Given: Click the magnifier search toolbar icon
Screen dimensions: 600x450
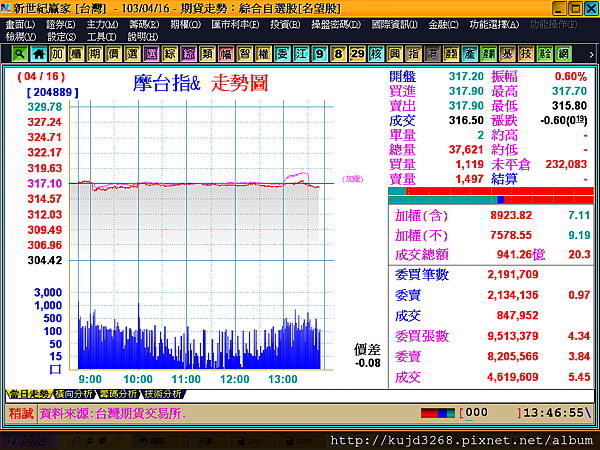Looking at the screenshot, I should pos(20,54).
